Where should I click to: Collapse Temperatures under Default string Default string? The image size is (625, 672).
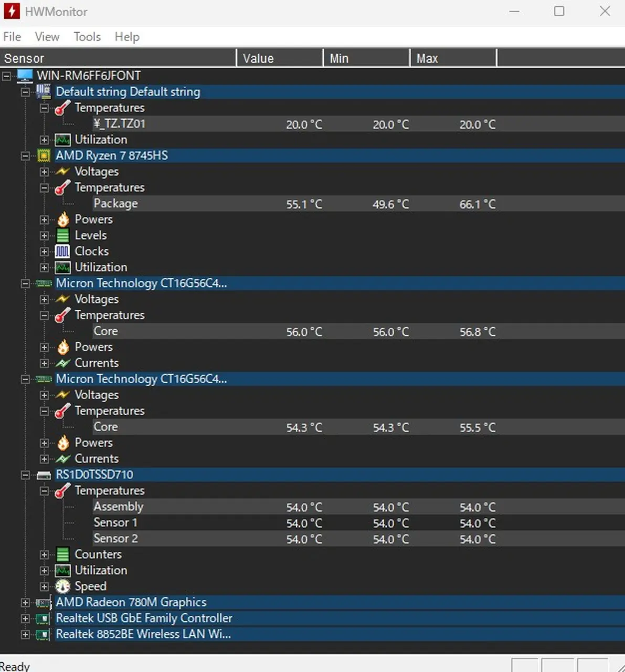44,108
